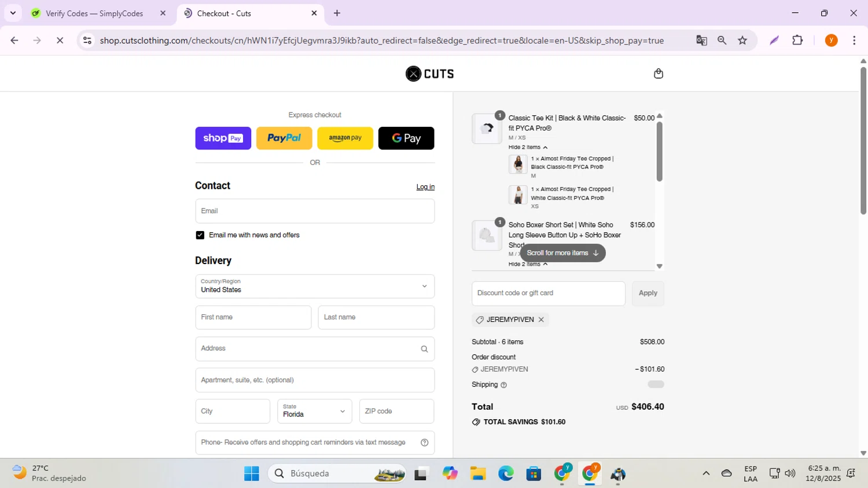The image size is (868, 488).
Task: Click the Soho Boxer Short Set thumbnail
Action: coord(487,236)
